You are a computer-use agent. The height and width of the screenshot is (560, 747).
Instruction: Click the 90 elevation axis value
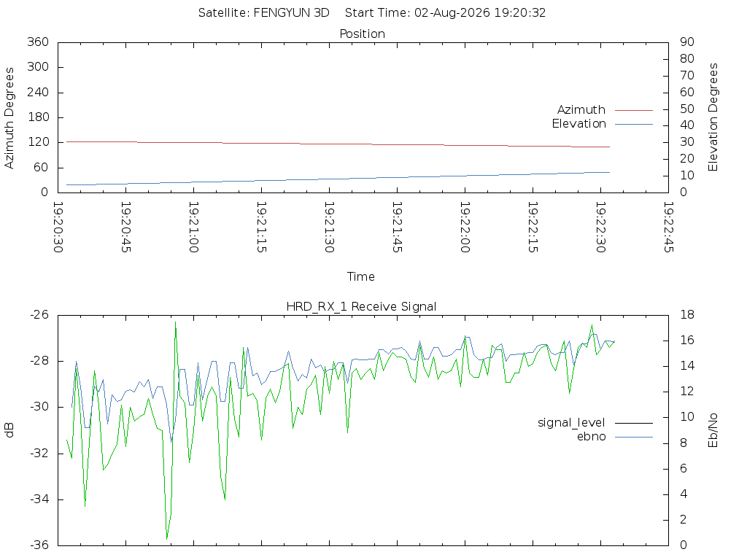click(x=687, y=42)
